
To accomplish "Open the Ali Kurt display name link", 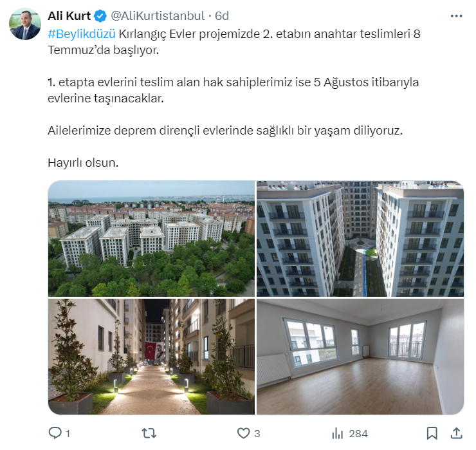I will tap(69, 16).
